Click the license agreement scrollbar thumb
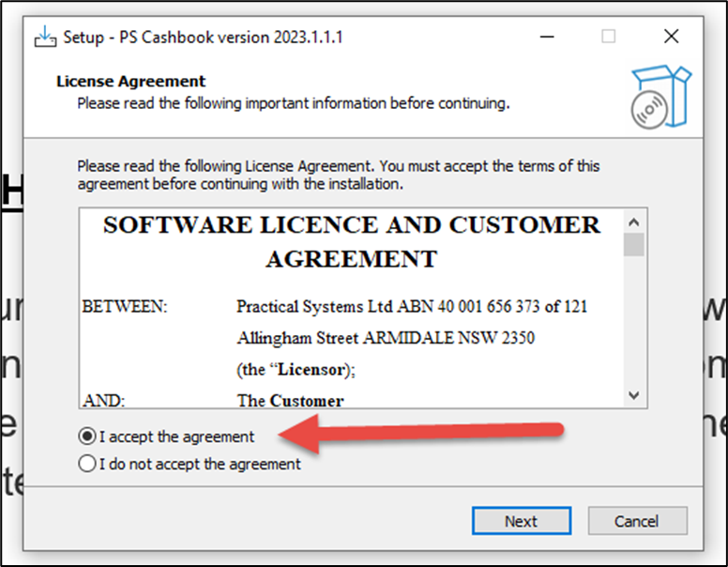Image resolution: width=728 pixels, height=567 pixels. pyautogui.click(x=634, y=244)
